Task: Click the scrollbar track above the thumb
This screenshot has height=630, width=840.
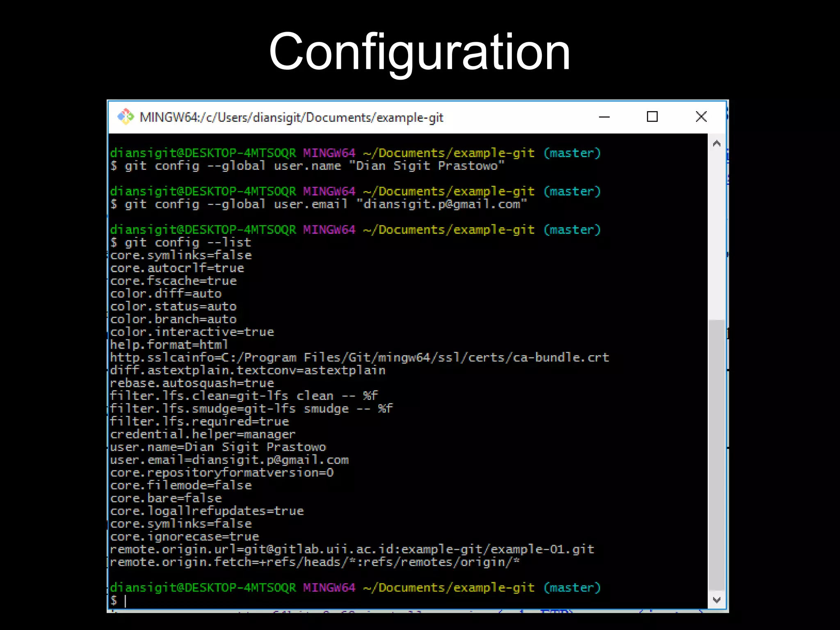Action: [x=717, y=234]
